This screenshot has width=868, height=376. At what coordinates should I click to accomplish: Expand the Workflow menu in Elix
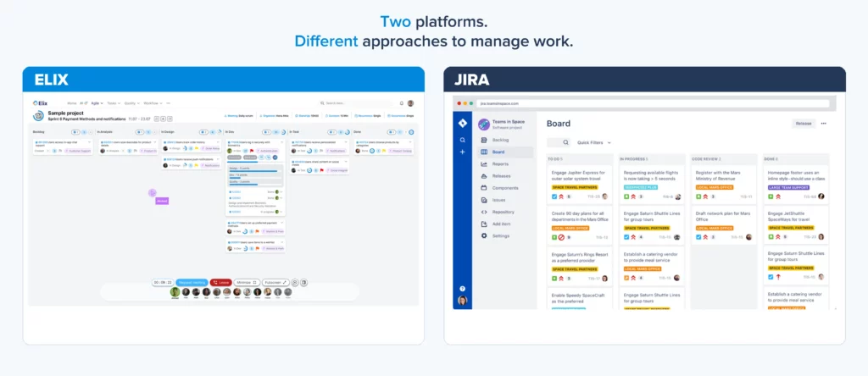(152, 102)
